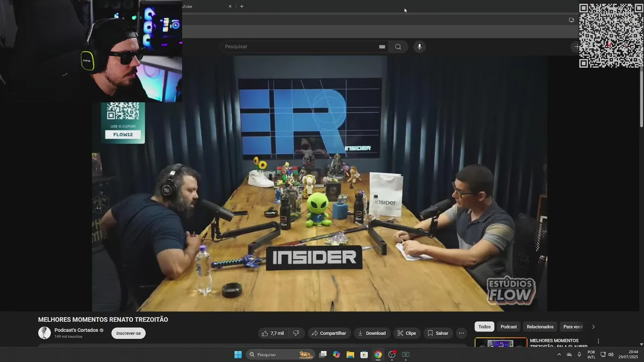644x362 pixels.
Task: Open the green app icon right of OBS in the taskbar
Action: (406, 354)
